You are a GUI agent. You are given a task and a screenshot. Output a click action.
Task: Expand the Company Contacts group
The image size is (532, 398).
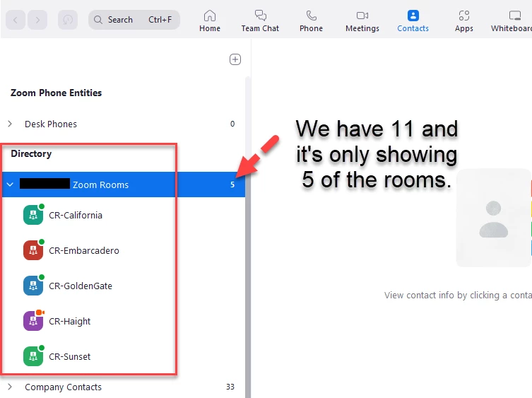[x=10, y=387]
